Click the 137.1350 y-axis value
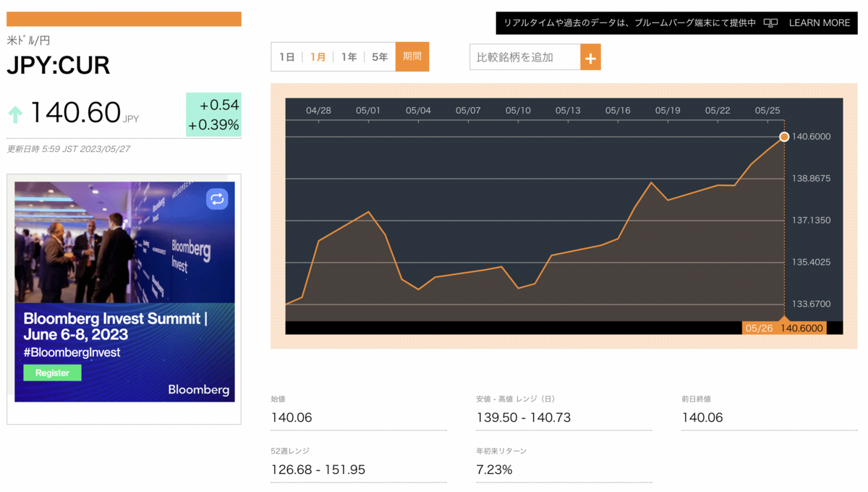This screenshot has height=492, width=868. coord(811,220)
